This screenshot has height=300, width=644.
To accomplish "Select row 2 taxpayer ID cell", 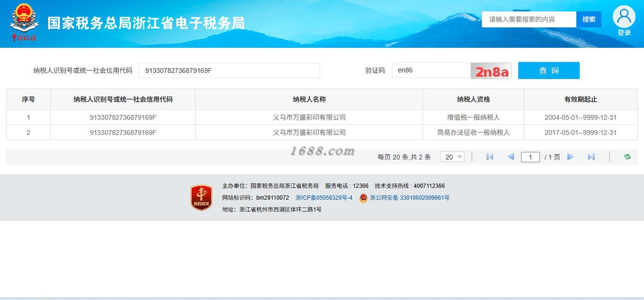I will point(123,132).
